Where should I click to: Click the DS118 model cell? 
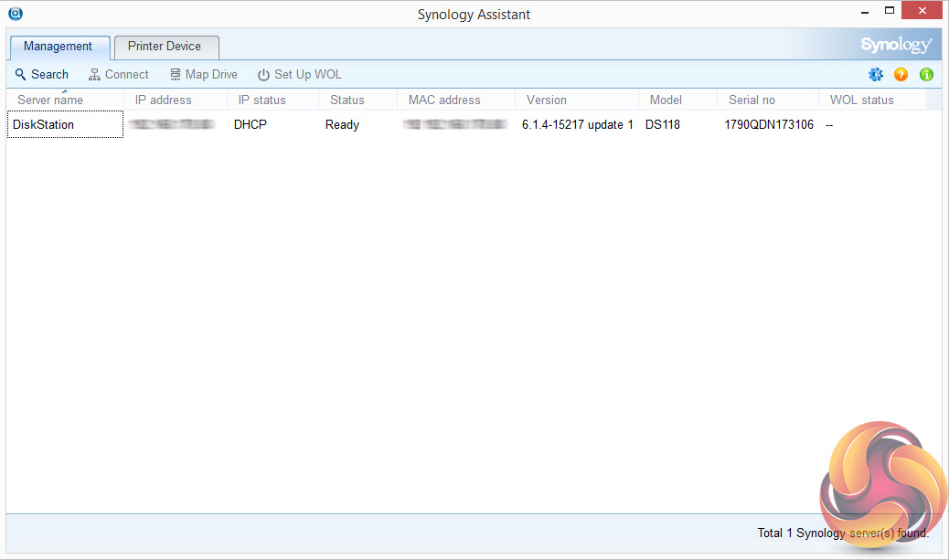[663, 124]
